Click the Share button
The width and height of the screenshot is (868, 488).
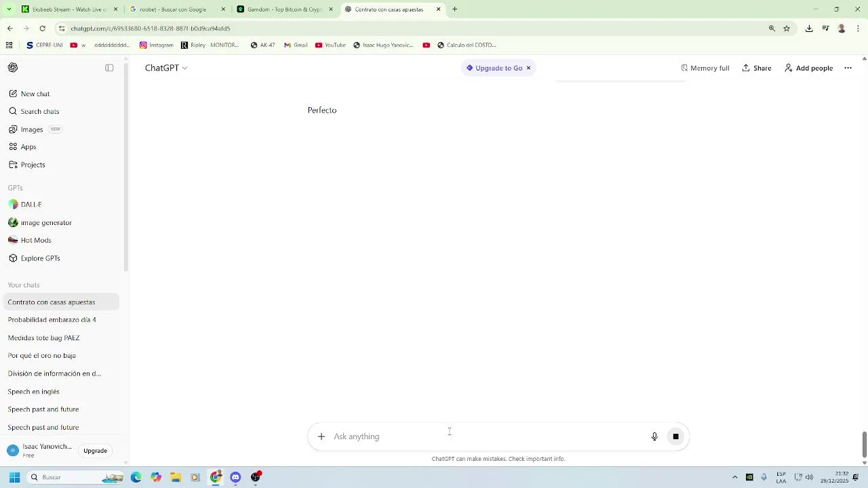pos(757,68)
